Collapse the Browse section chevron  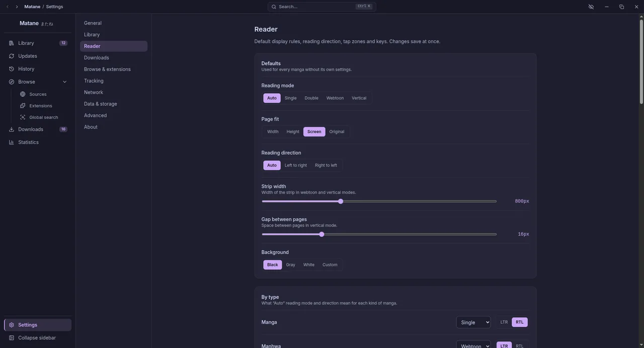tap(64, 82)
